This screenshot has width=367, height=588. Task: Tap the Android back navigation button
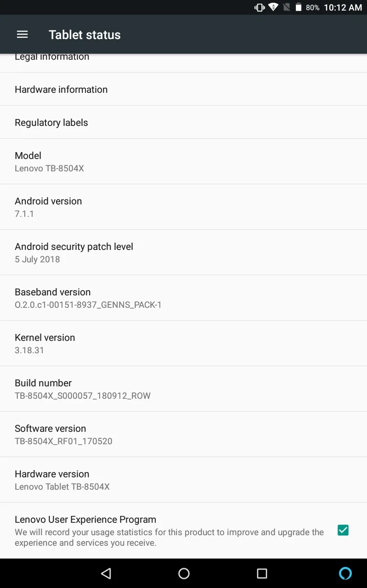click(106, 573)
